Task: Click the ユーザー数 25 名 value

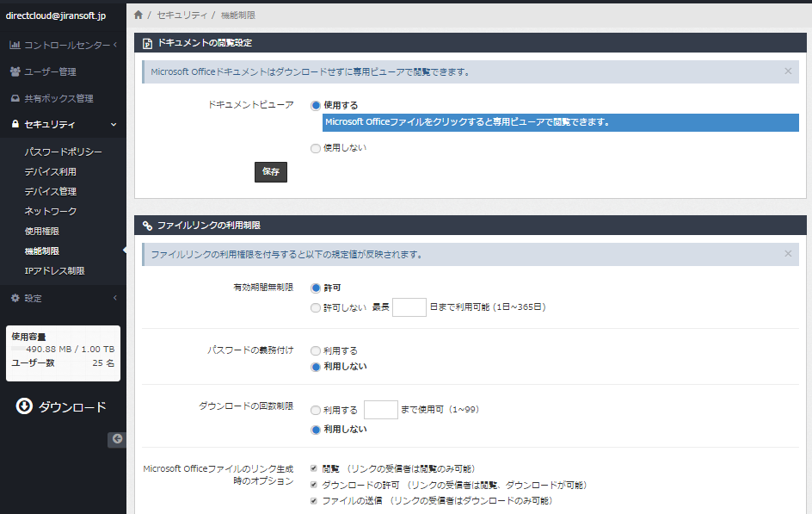Action: click(x=103, y=362)
